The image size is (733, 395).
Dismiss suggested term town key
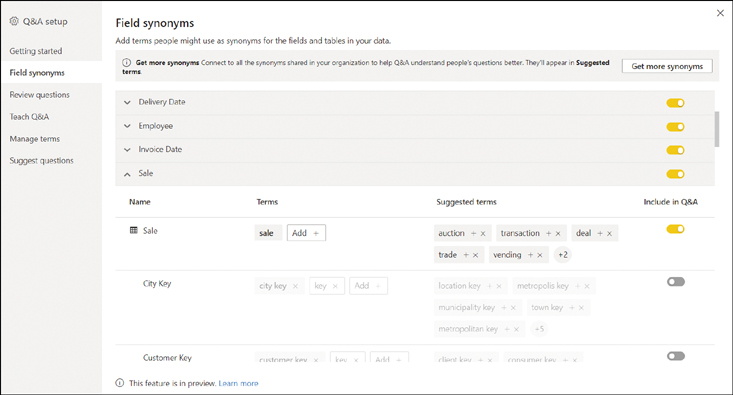pos(581,308)
